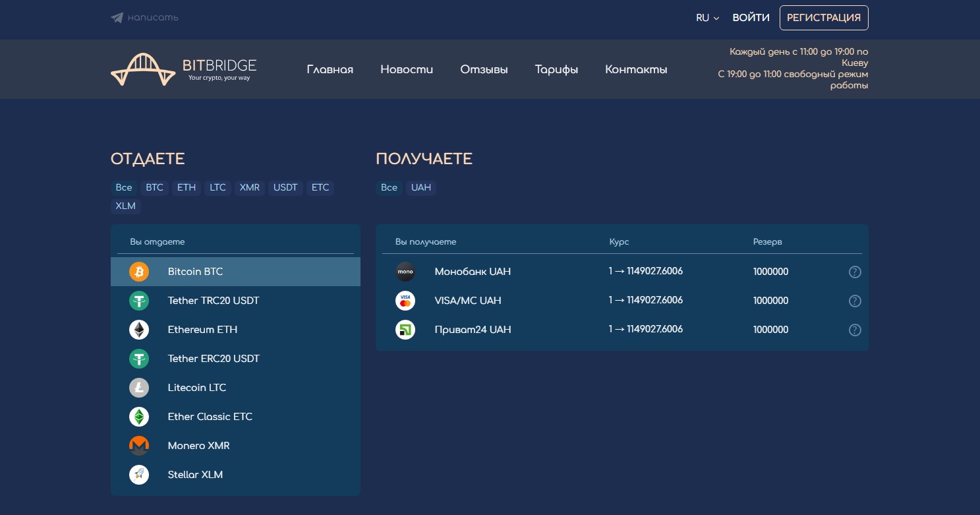Screen dimensions: 980x515
Task: Click the rate value in Приват24 row
Action: 646,329
